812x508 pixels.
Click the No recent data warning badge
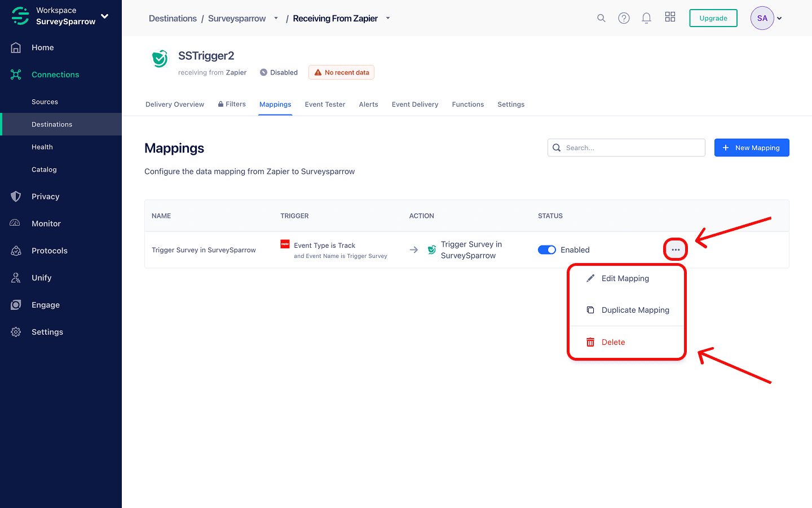(x=341, y=72)
